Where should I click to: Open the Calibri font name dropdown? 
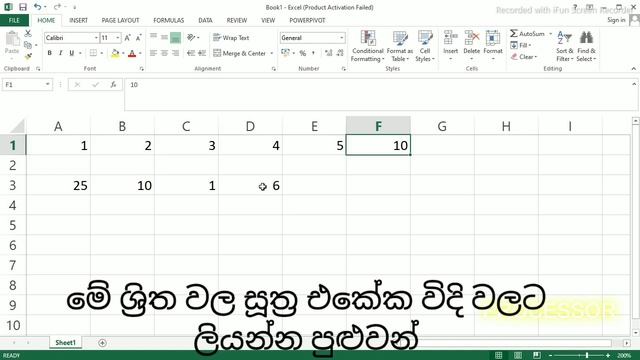coord(96,38)
